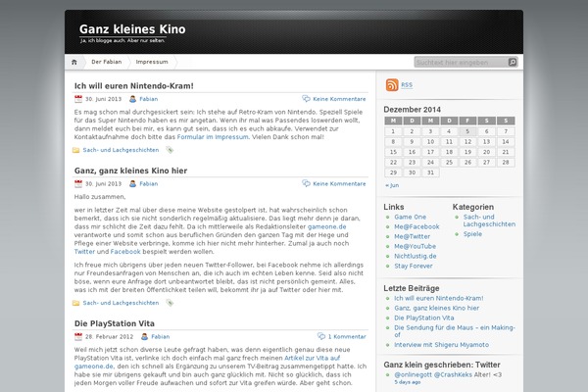The height and width of the screenshot is (392, 588).
Task: Select day 31 in the December calendar
Action: (x=430, y=172)
